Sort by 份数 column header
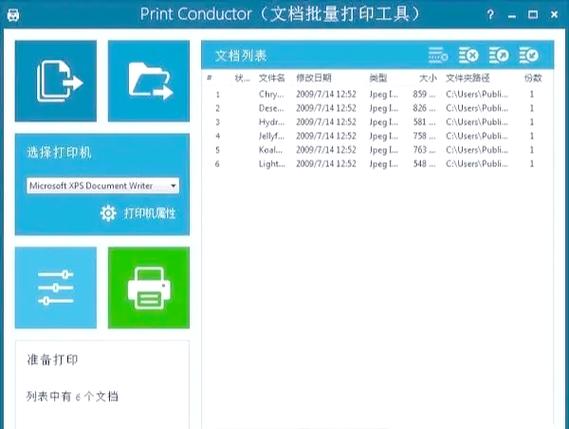The height and width of the screenshot is (429, 569). [x=533, y=78]
